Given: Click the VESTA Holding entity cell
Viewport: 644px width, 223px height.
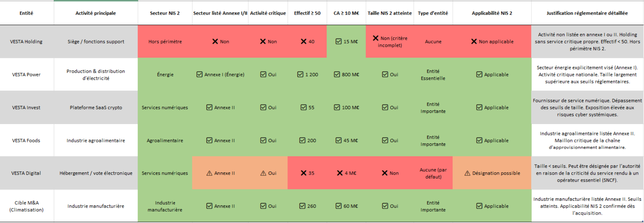Looking at the screenshot, I should click(26, 41).
